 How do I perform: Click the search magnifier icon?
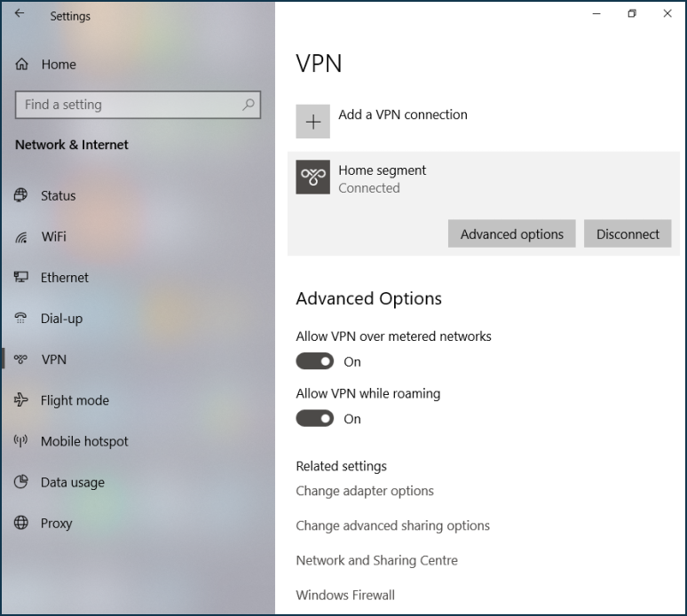pos(249,105)
